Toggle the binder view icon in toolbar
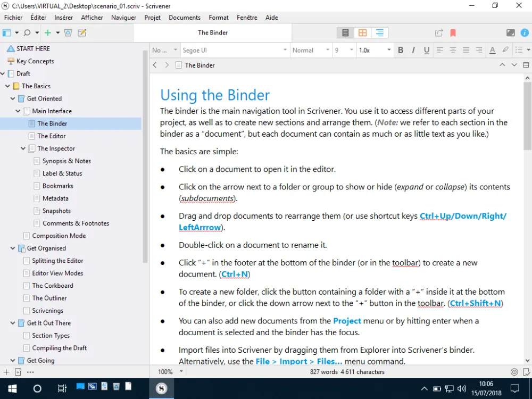The image size is (532, 399). [x=7, y=32]
